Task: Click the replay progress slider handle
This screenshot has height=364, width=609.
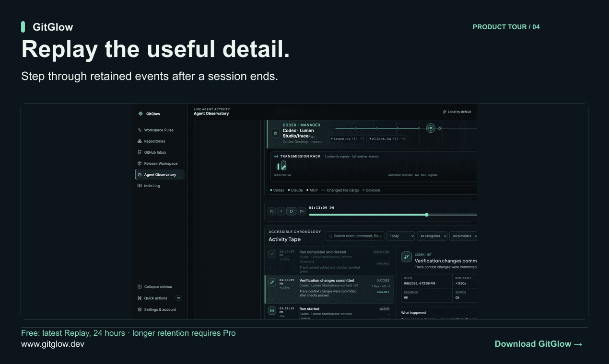Action: 427,215
